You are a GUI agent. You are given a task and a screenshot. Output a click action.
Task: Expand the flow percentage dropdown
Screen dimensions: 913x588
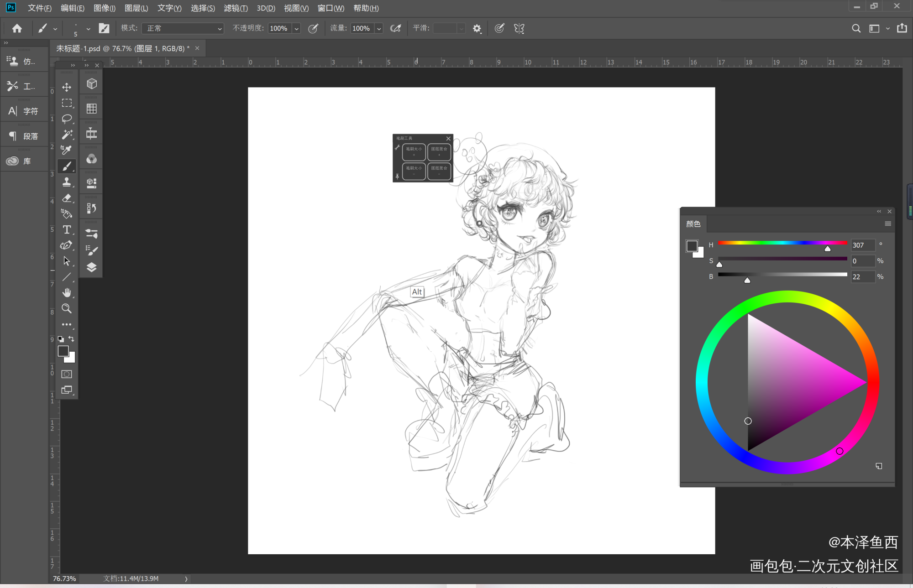pyautogui.click(x=379, y=28)
